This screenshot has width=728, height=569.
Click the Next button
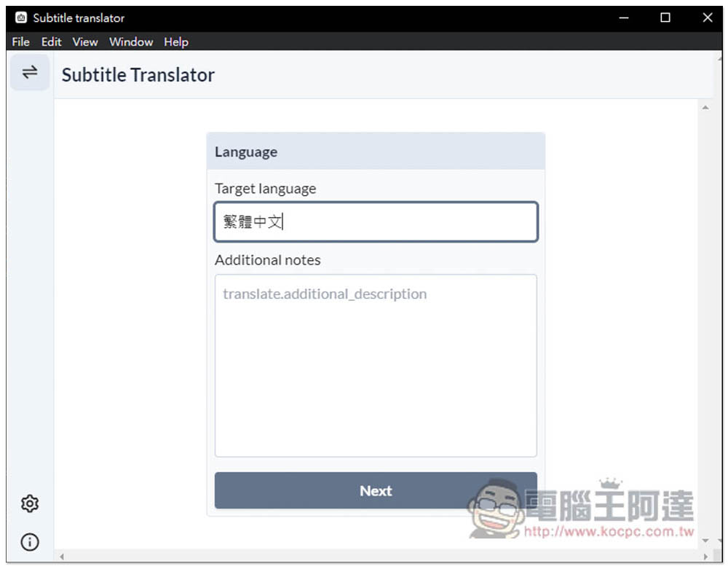376,490
